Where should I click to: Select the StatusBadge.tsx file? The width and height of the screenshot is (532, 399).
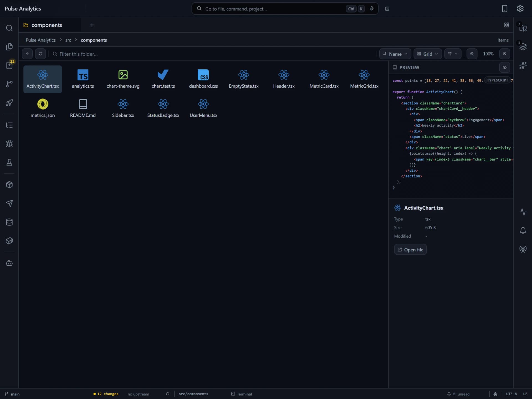[163, 108]
